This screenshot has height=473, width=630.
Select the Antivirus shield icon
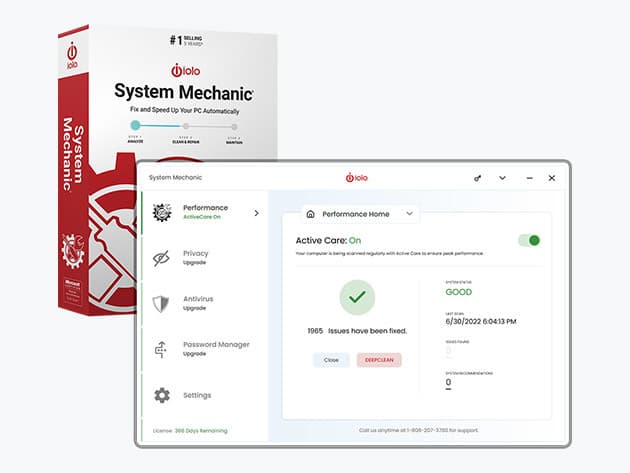(161, 304)
